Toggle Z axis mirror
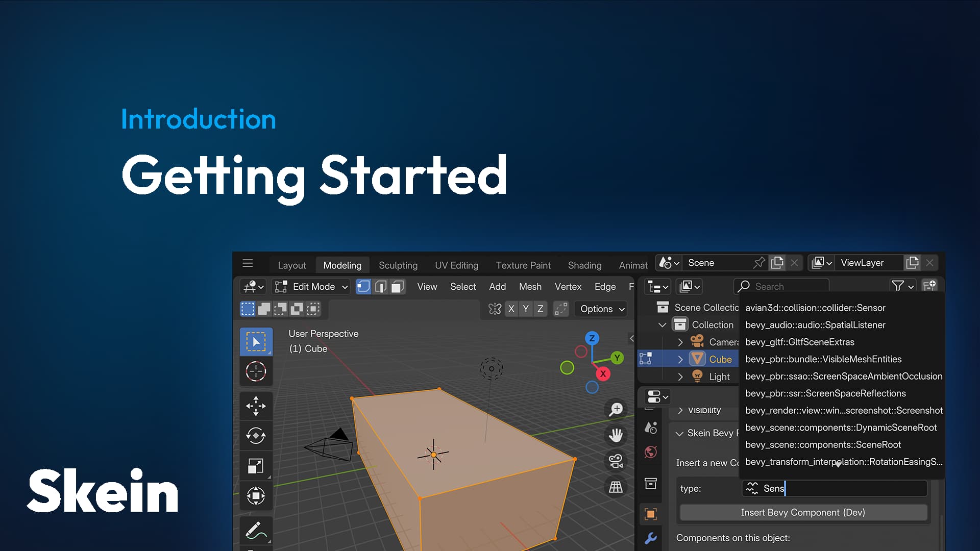 (540, 309)
